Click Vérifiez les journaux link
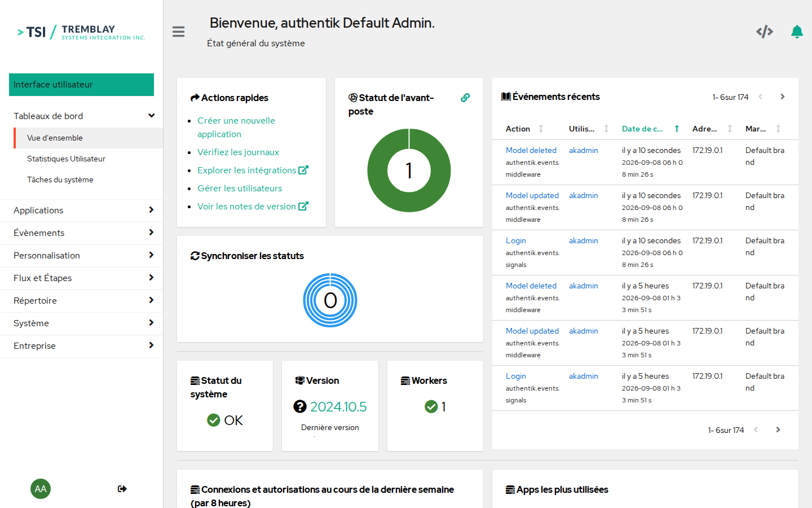 [238, 152]
